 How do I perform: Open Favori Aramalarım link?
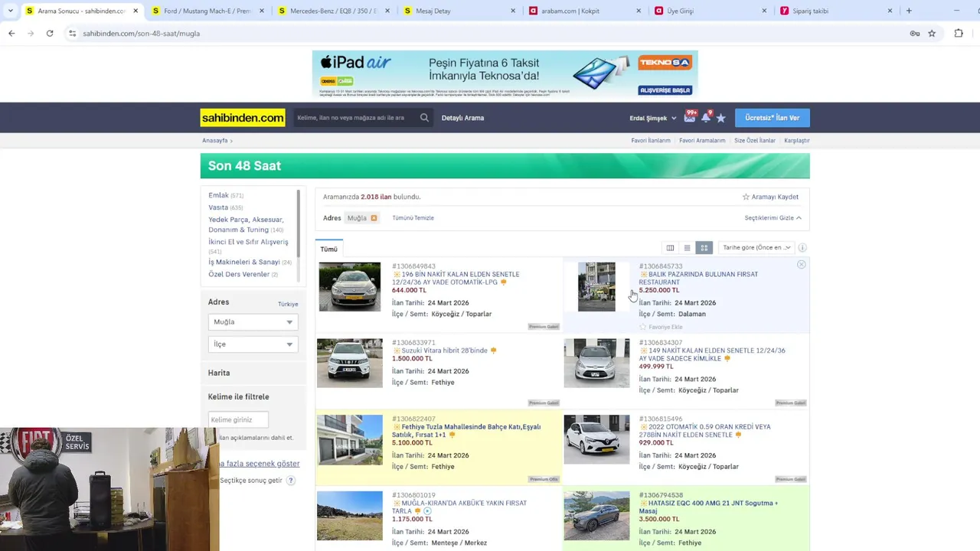tap(702, 141)
